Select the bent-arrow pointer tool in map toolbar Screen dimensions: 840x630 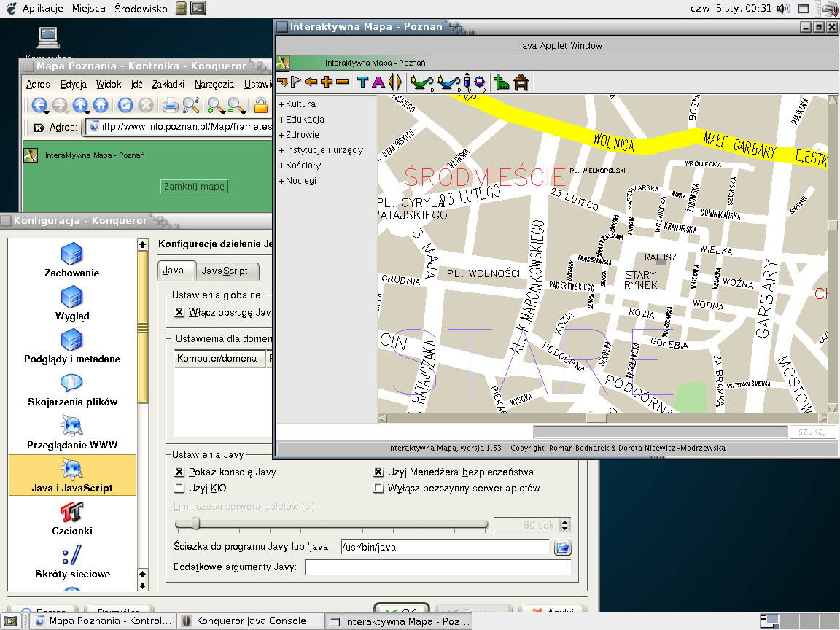pyautogui.click(x=282, y=82)
